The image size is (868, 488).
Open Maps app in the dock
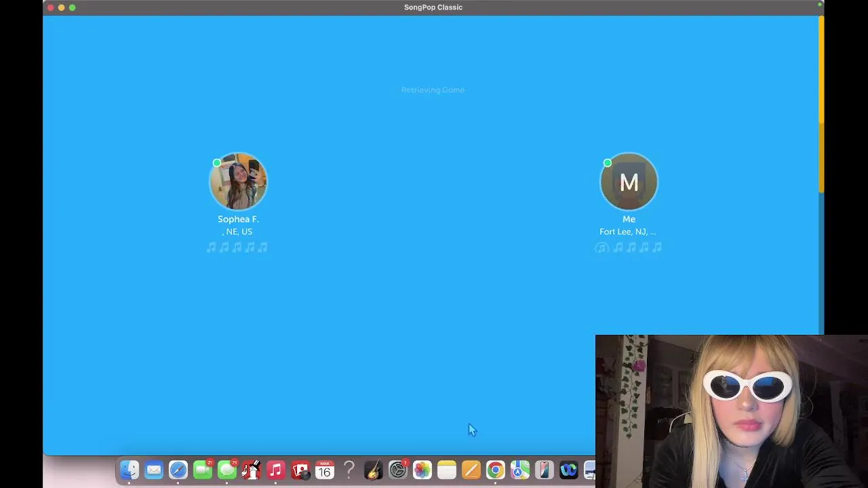[520, 470]
